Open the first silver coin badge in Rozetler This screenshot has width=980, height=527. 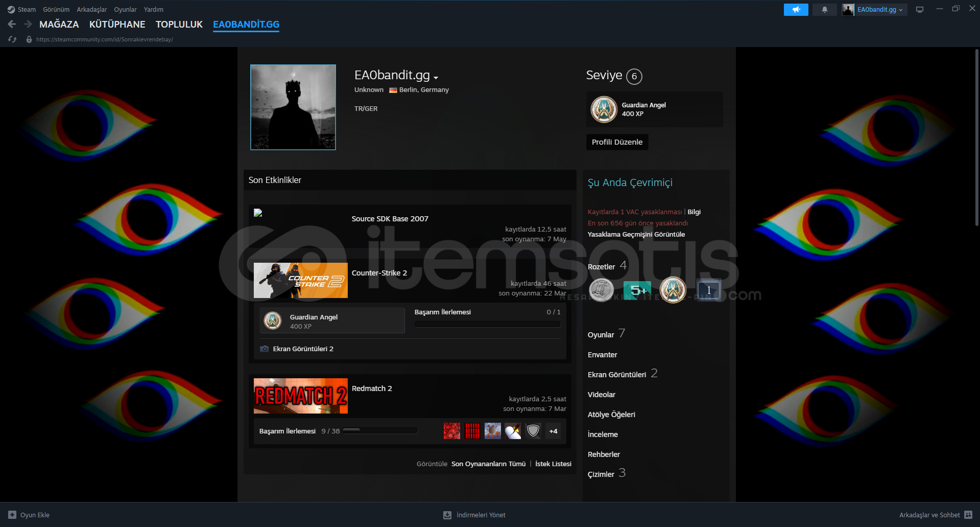(x=601, y=290)
